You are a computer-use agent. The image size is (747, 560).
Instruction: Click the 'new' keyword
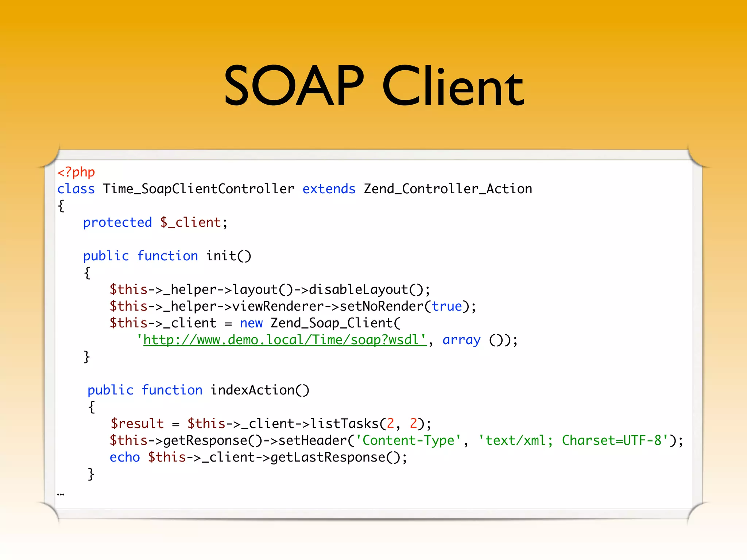pos(251,323)
